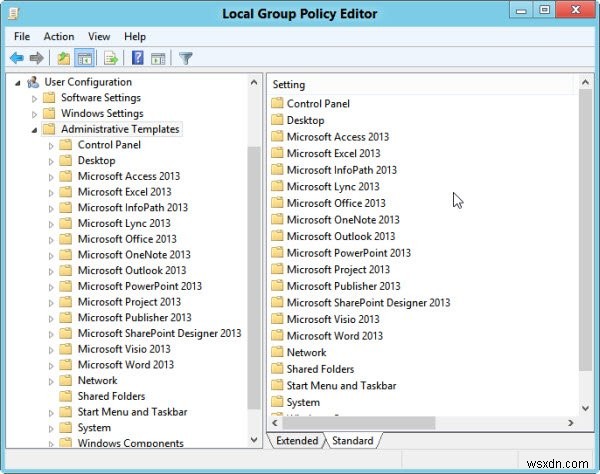Collapse the Administrative Templates node
The image size is (600, 474).
coord(34,130)
